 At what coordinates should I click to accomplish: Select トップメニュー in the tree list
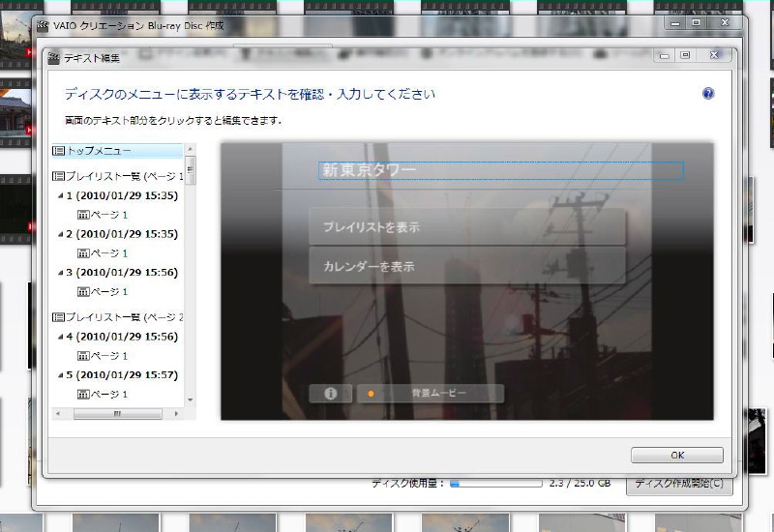pyautogui.click(x=117, y=151)
